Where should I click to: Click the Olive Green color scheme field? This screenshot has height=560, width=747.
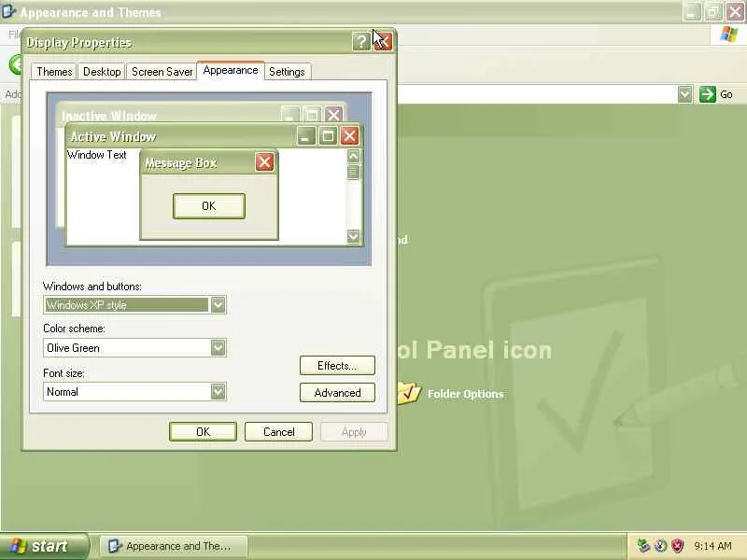pos(134,347)
